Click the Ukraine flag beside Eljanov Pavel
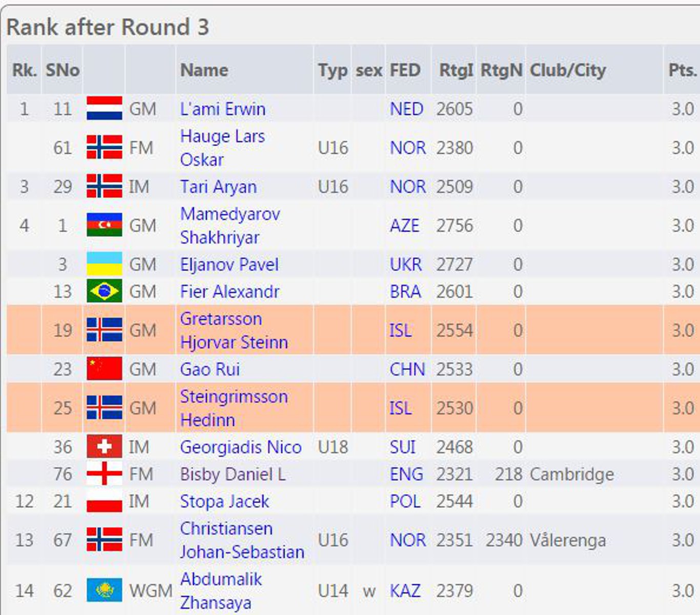The image size is (700, 615). coord(105,264)
